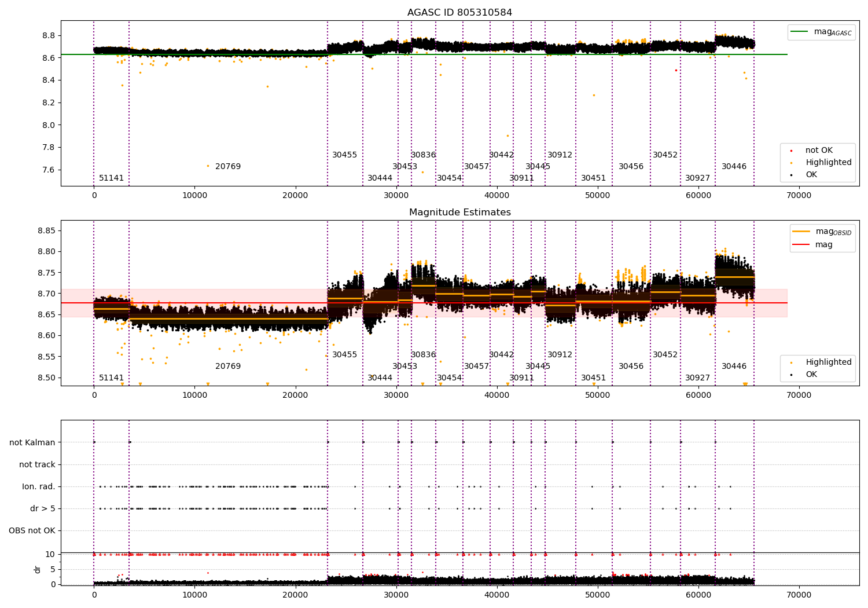This screenshot has width=868, height=608.
Task: Click the 'Magnitude Estimates' plot title
Action: [459, 213]
